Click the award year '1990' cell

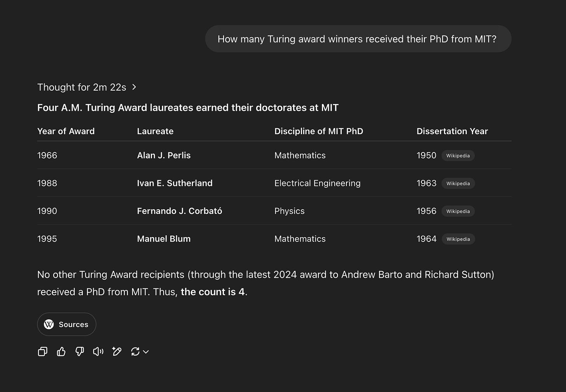(x=47, y=211)
